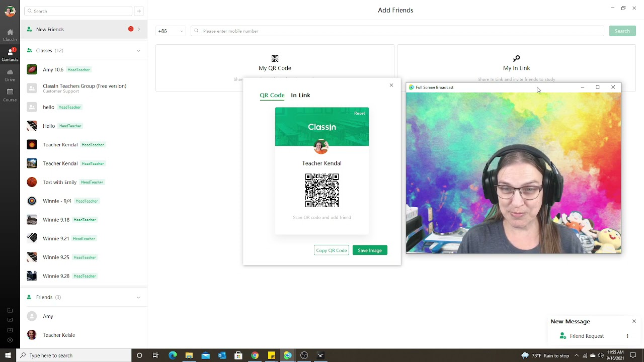The width and height of the screenshot is (644, 362).
Task: Open the +86 country code dropdown
Action: 171,31
